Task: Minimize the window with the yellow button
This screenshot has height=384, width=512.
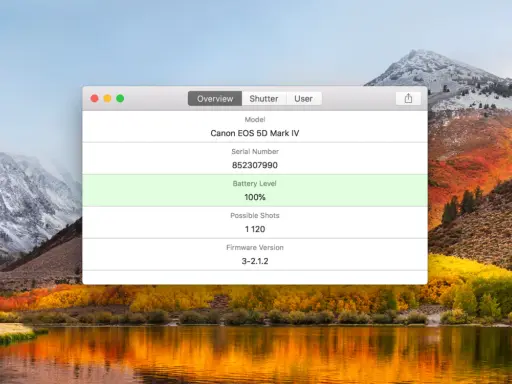Action: [x=107, y=98]
